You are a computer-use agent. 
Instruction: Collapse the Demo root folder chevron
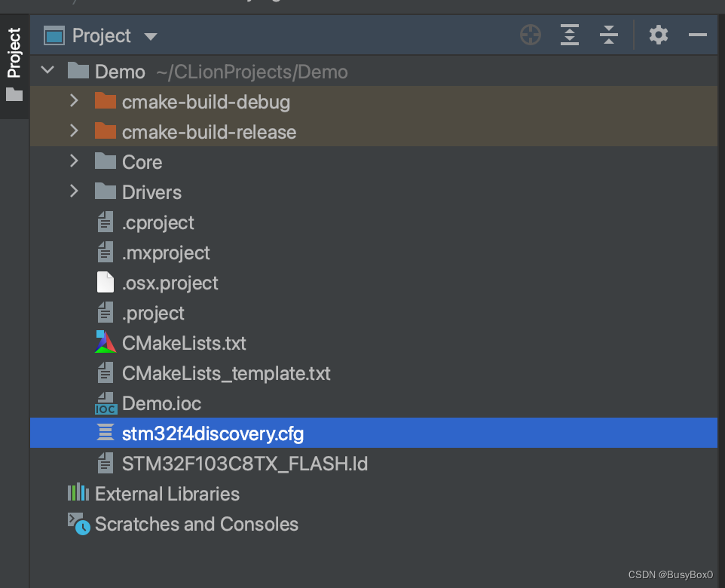47,71
